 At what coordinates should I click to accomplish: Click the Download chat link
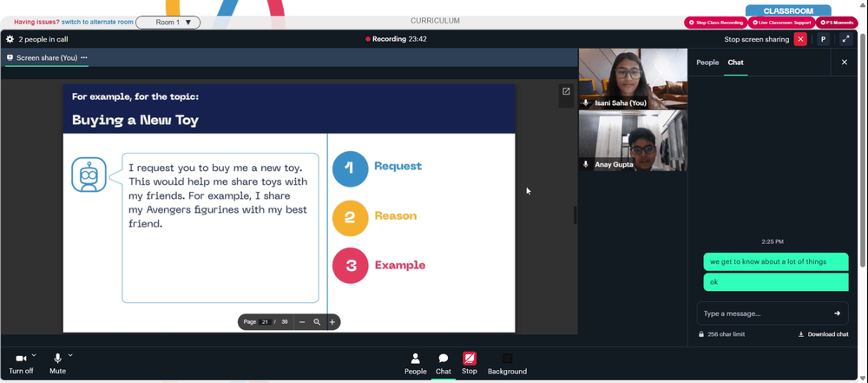point(823,334)
